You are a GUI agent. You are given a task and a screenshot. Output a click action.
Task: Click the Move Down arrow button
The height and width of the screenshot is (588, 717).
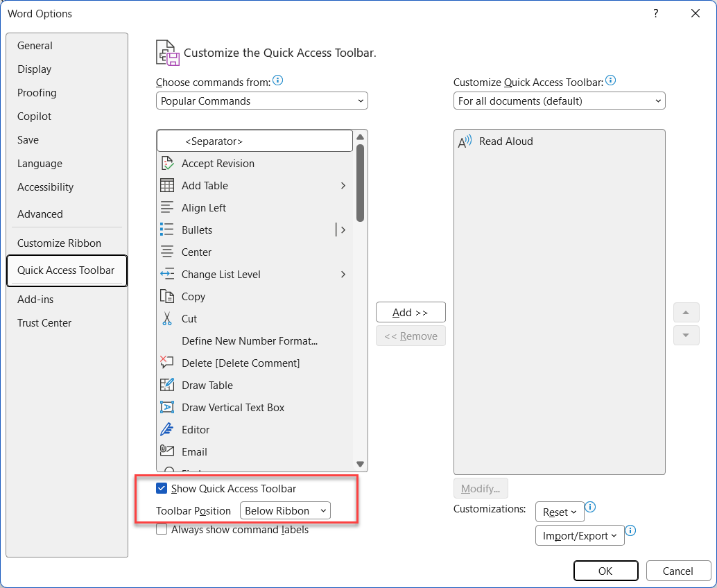(x=686, y=335)
